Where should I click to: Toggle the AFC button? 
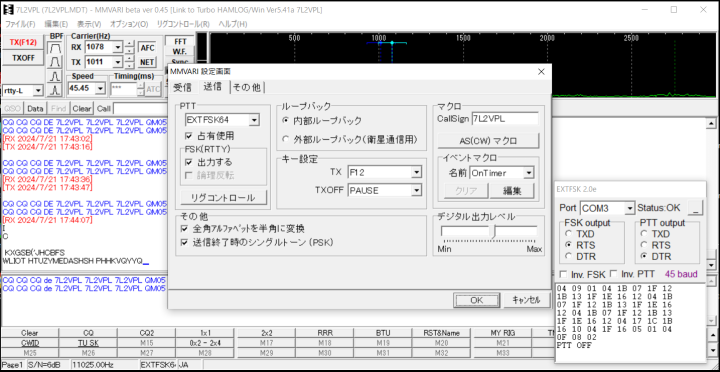pyautogui.click(x=147, y=47)
